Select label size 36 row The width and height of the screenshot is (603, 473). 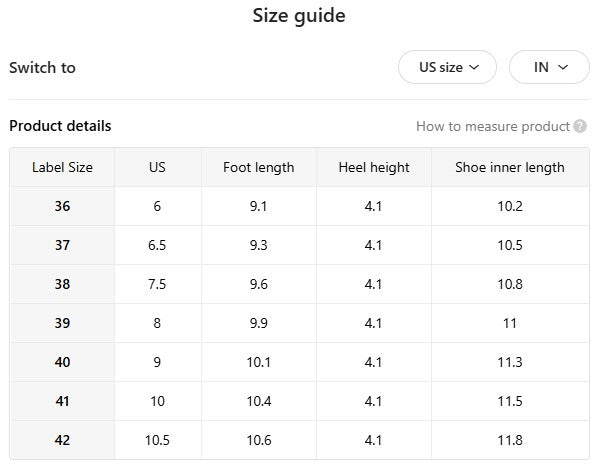pos(62,206)
